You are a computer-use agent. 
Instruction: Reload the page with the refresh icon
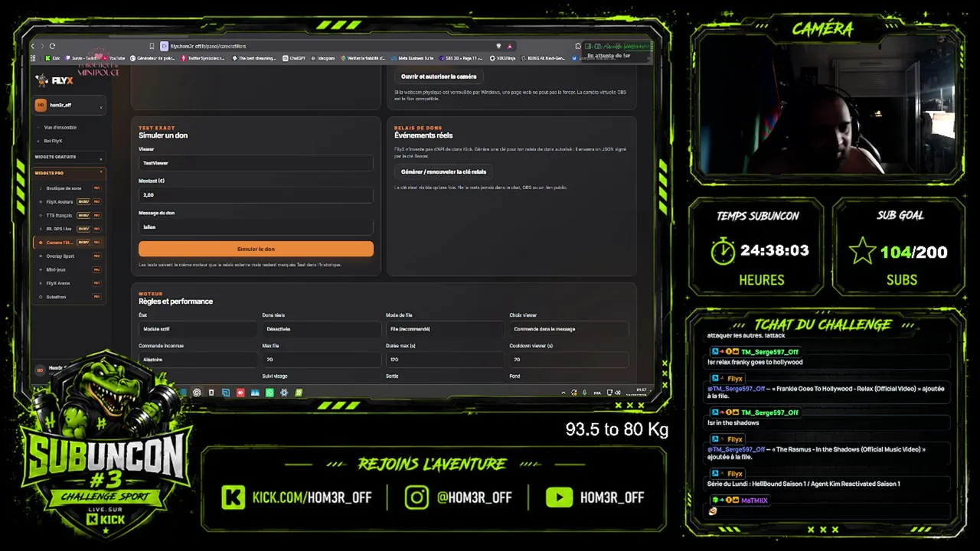pos(52,46)
